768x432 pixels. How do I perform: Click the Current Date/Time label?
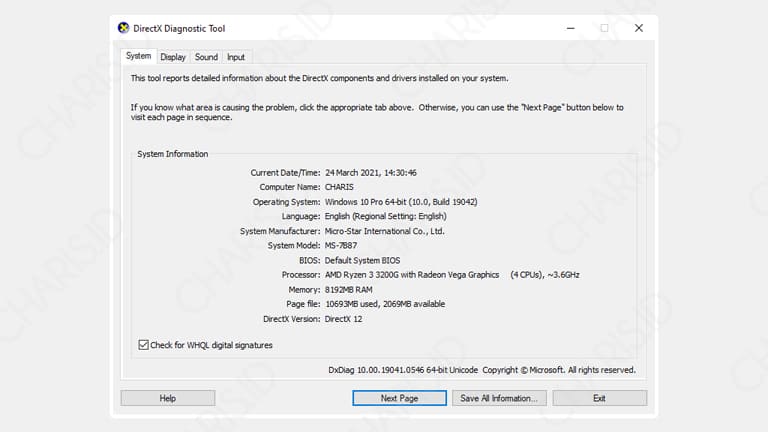click(285, 172)
